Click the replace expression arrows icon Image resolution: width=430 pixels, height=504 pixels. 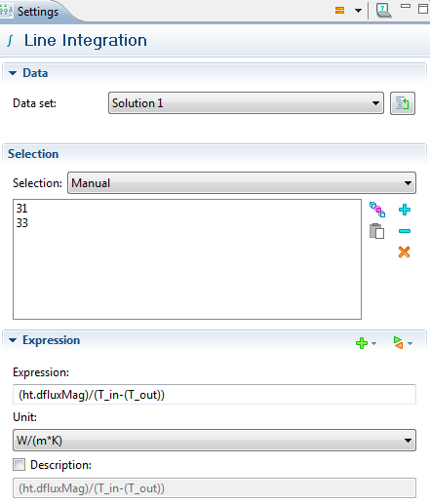398,342
